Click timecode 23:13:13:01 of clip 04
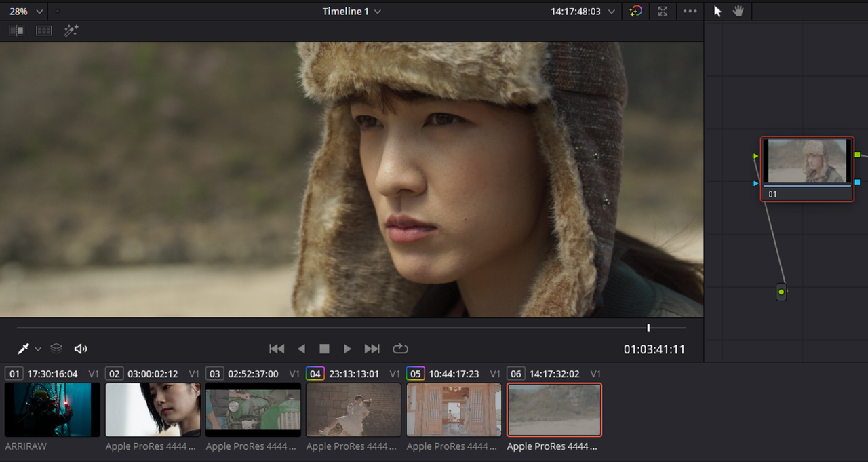The image size is (868, 462). tap(353, 374)
